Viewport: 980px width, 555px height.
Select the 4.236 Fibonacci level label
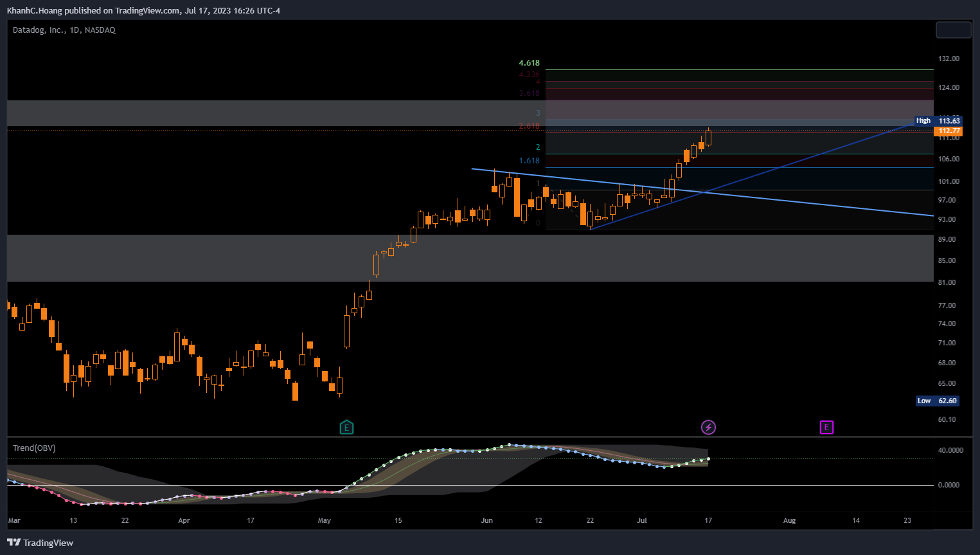coord(530,75)
